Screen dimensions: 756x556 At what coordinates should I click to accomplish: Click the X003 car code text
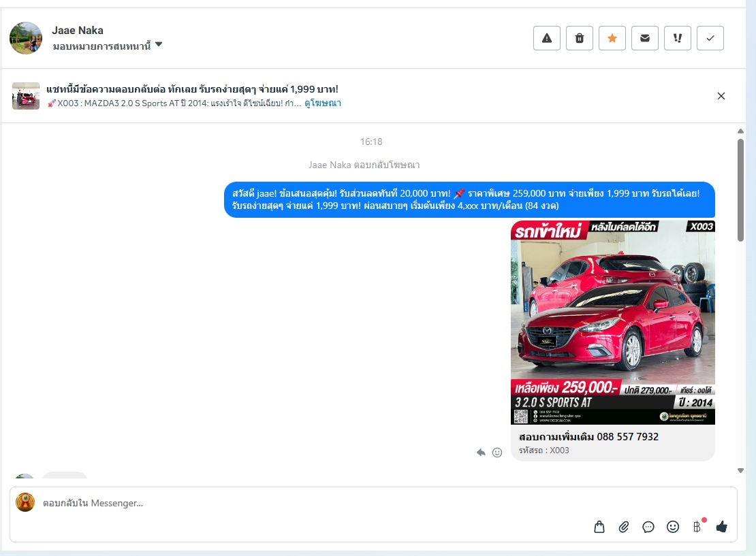[544, 450]
